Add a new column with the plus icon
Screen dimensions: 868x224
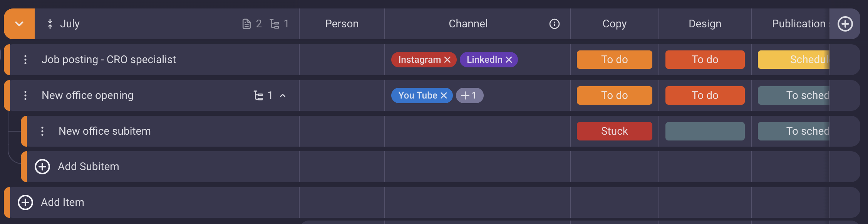[845, 24]
